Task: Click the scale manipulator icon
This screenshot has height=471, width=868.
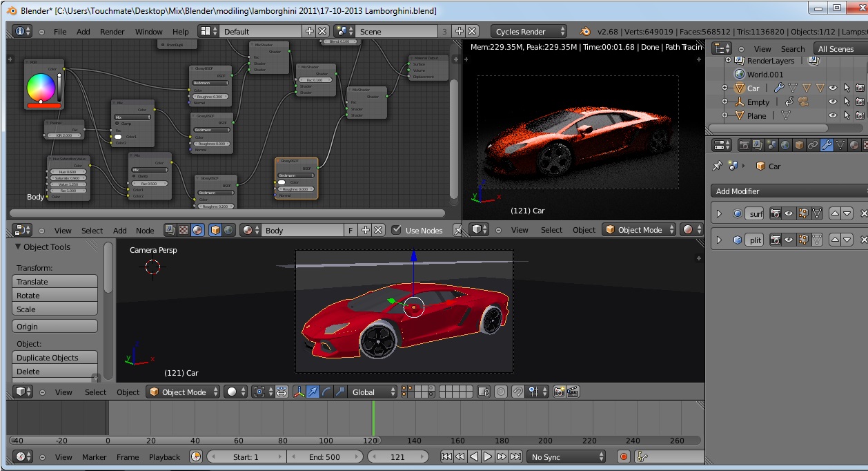Action: click(339, 392)
